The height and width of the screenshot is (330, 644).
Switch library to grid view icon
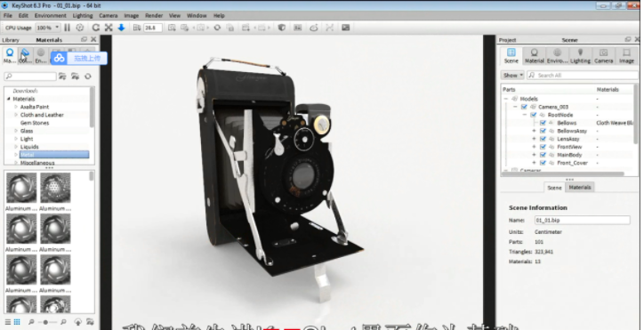tap(17, 322)
